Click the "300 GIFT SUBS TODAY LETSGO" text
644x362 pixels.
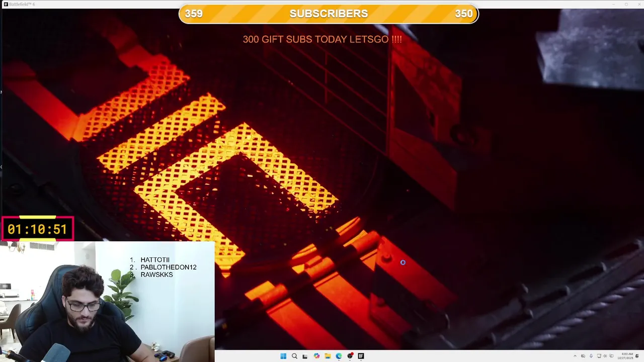pyautogui.click(x=322, y=39)
